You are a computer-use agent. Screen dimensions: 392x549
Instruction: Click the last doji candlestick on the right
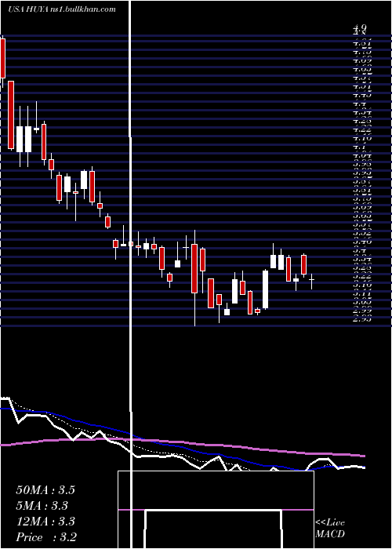click(x=311, y=282)
